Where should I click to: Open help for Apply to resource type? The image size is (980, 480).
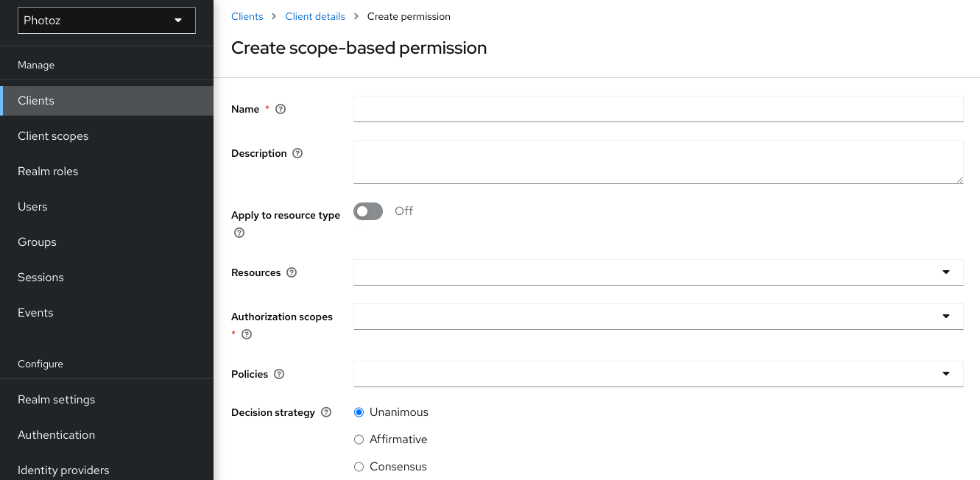point(239,232)
